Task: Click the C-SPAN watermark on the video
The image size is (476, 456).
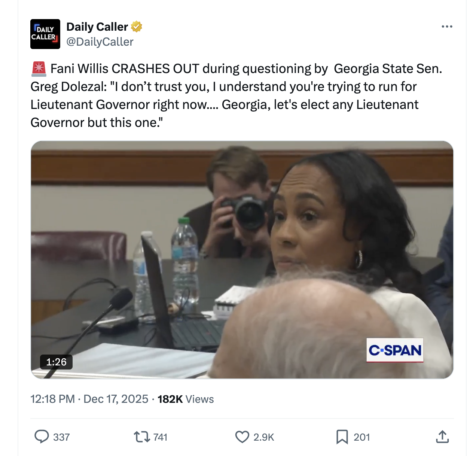Action: (395, 350)
